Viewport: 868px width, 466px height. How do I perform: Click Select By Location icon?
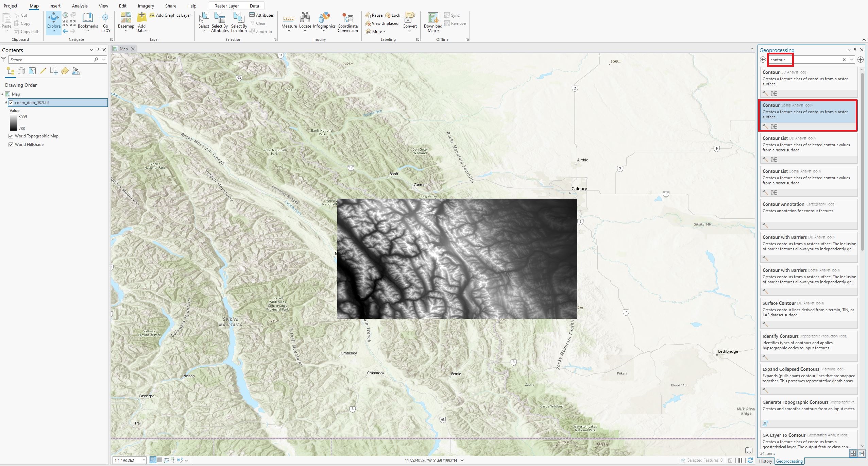point(239,18)
